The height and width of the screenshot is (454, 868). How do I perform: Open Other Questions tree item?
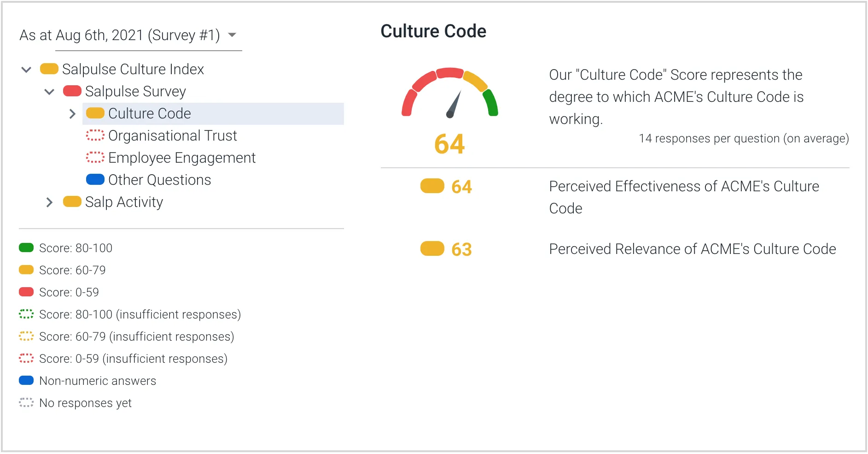pyautogui.click(x=159, y=180)
